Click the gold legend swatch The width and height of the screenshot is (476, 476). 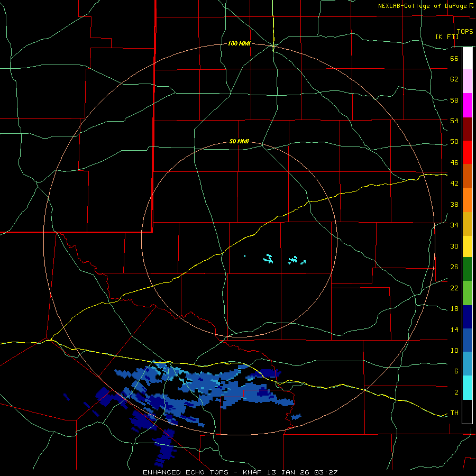467,224
